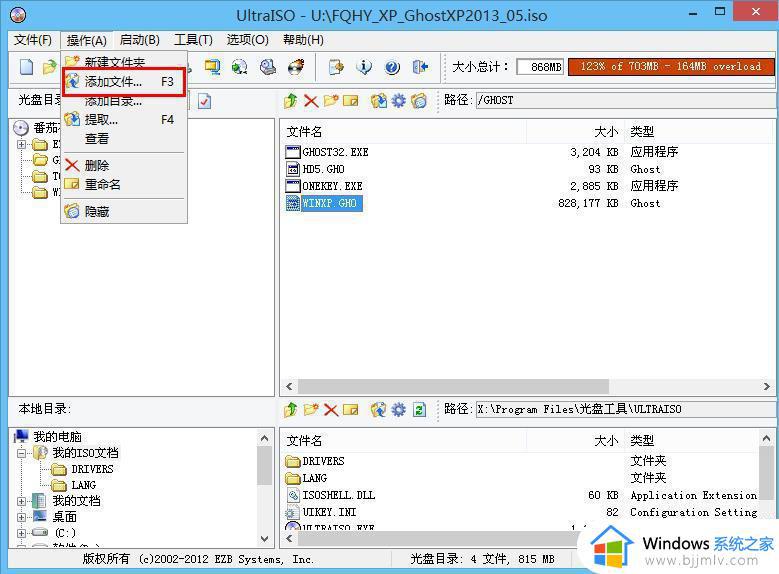Click the 868MB total size field

(540, 67)
